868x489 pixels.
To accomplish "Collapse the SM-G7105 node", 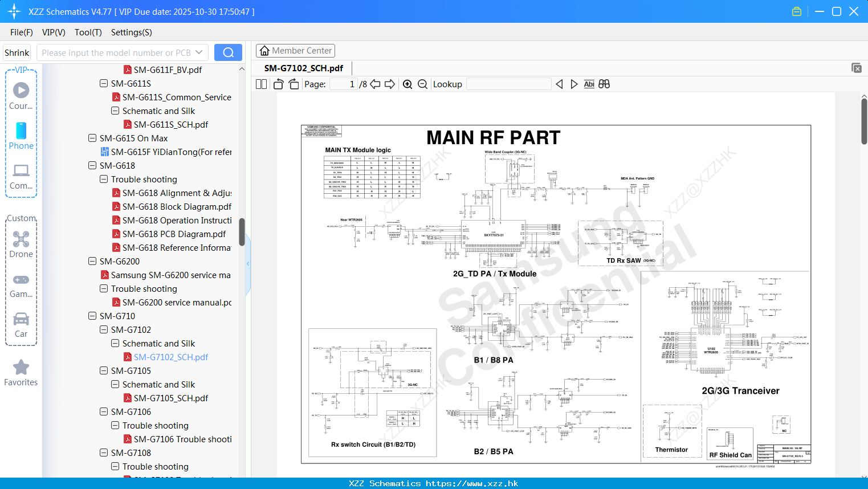I will pyautogui.click(x=104, y=370).
